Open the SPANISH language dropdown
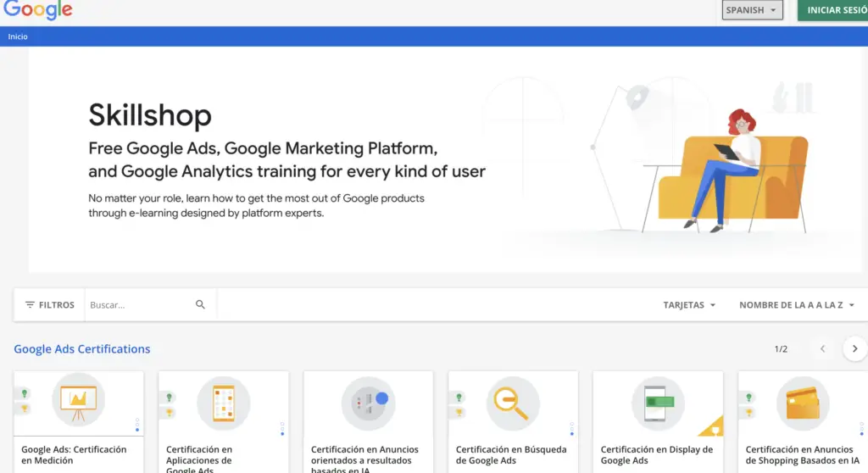868x473 pixels. [752, 10]
